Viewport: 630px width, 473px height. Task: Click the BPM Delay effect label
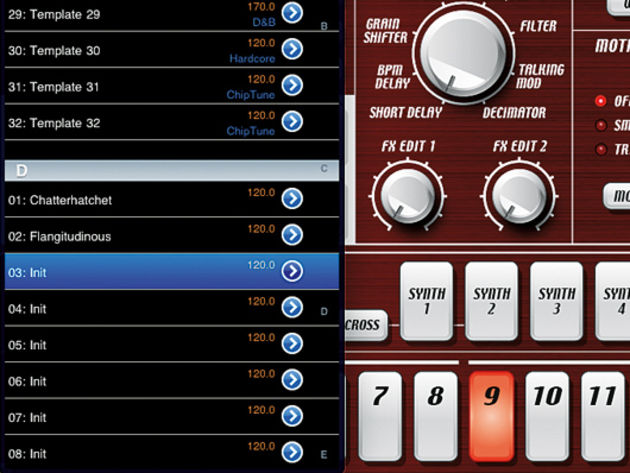392,76
